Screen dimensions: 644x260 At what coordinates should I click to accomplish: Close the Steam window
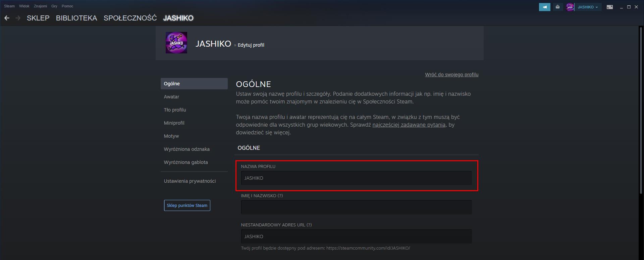pos(636,7)
